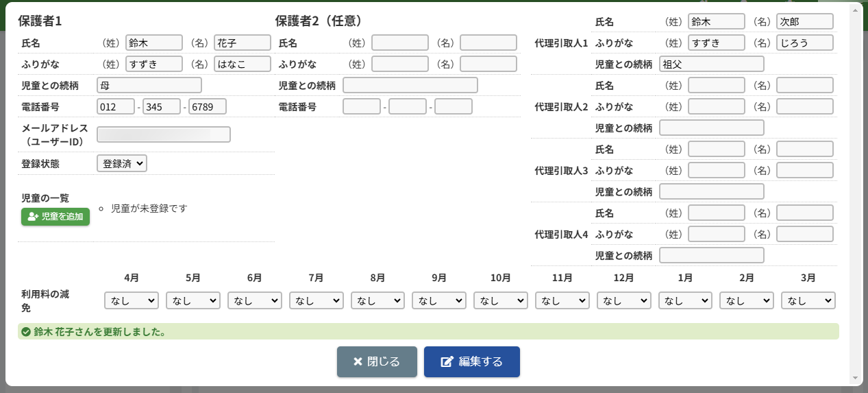The height and width of the screenshot is (393, 868).
Task: Click the 編集する button
Action: click(471, 361)
